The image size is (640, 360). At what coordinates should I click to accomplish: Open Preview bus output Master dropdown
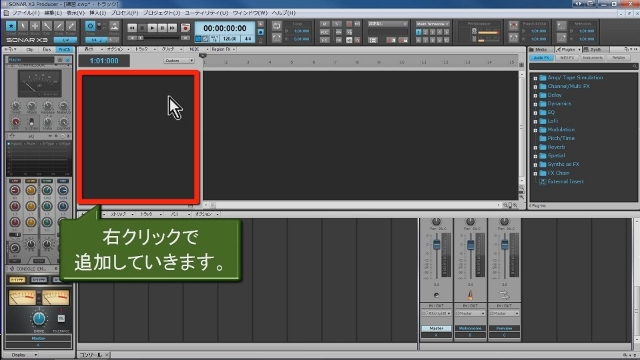(504, 313)
